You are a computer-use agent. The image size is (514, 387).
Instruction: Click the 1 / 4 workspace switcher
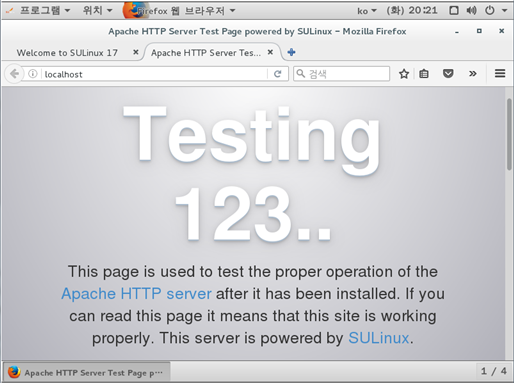pos(494,371)
